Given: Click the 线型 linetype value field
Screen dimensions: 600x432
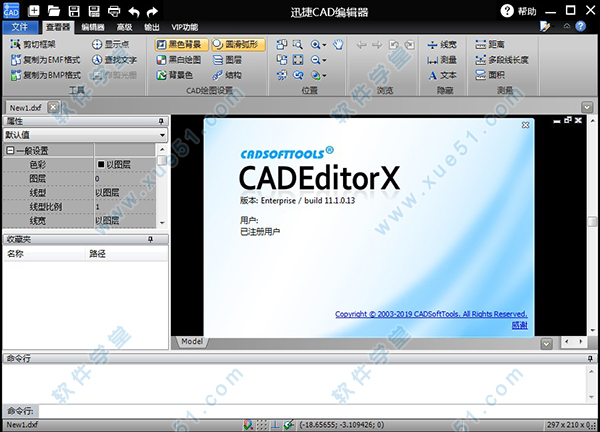Looking at the screenshot, I should pos(125,192).
